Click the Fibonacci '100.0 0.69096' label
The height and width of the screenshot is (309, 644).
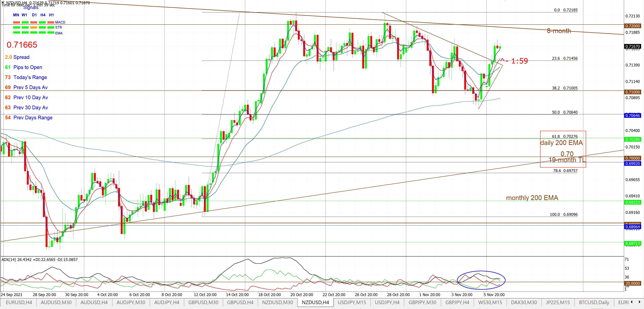tap(564, 215)
